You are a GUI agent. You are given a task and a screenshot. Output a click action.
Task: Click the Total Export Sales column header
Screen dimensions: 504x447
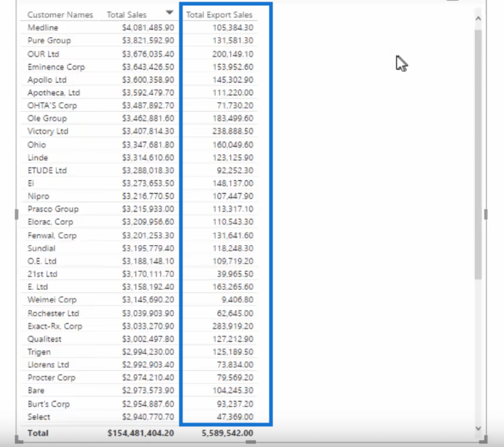pyautogui.click(x=219, y=15)
